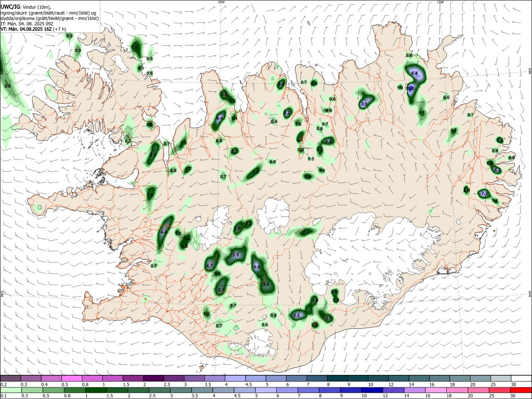The image size is (532, 399).
Task: Select the 5.6 rainfall value
Action: click(x=236, y=255)
